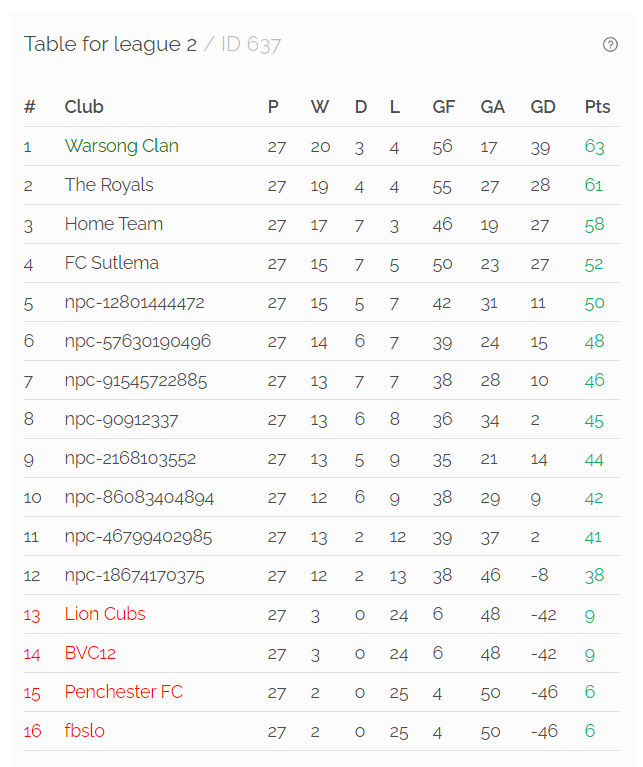Image resolution: width=643 pixels, height=767 pixels.
Task: Open club npc-2168103552
Action: [131, 459]
